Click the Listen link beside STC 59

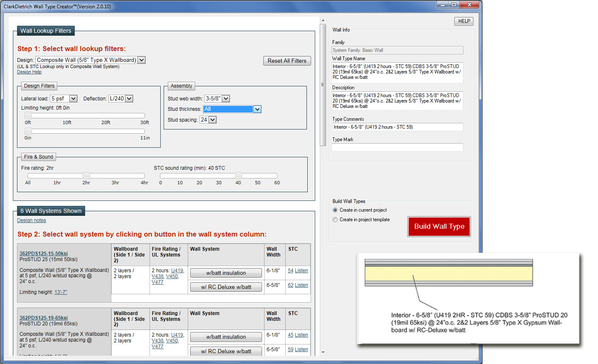pyautogui.click(x=301, y=349)
